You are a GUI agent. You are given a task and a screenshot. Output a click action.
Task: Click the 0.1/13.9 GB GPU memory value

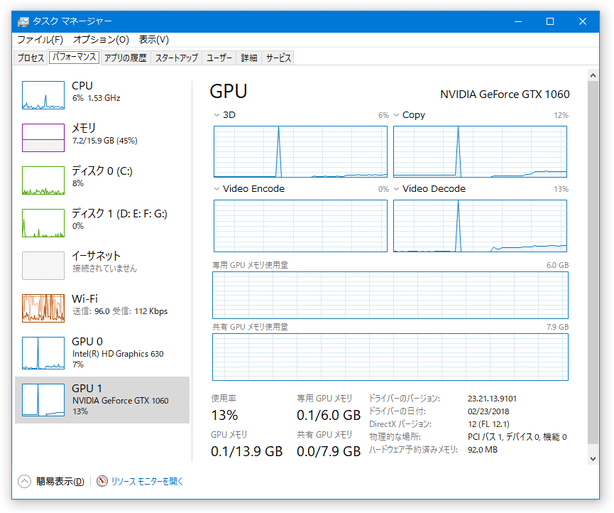click(246, 452)
